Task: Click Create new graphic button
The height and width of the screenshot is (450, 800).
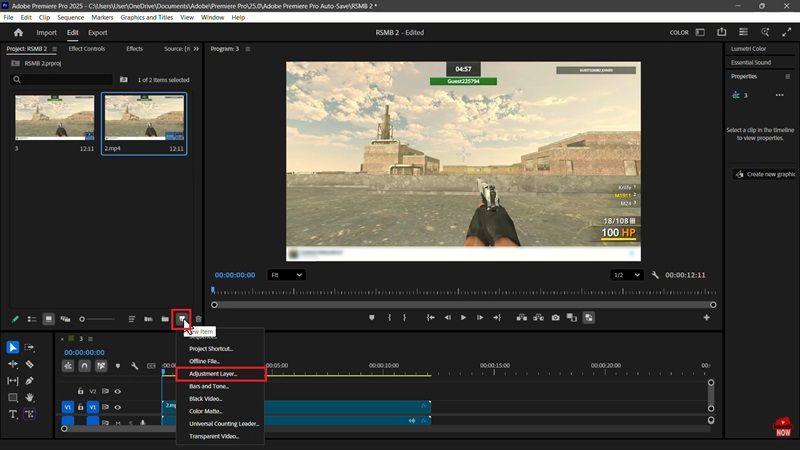Action: [764, 174]
